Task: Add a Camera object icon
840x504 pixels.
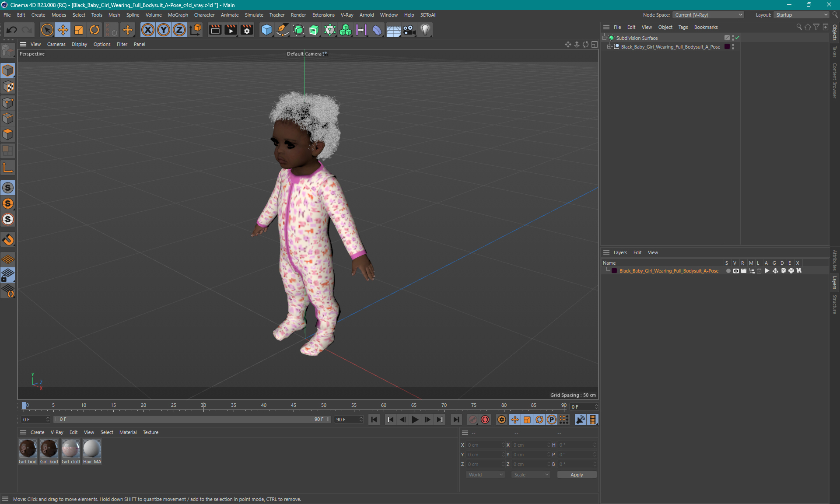Action: pos(409,30)
